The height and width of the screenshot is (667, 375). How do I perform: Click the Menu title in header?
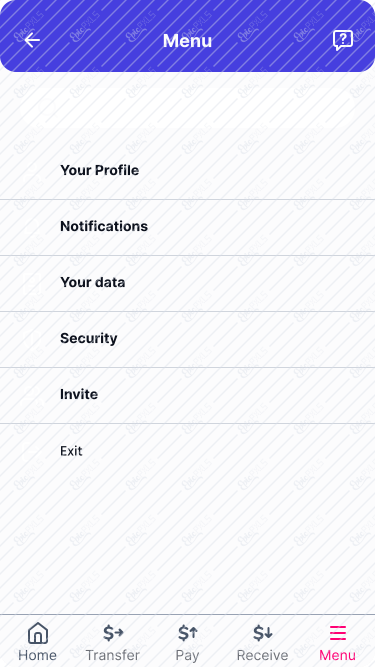[188, 41]
